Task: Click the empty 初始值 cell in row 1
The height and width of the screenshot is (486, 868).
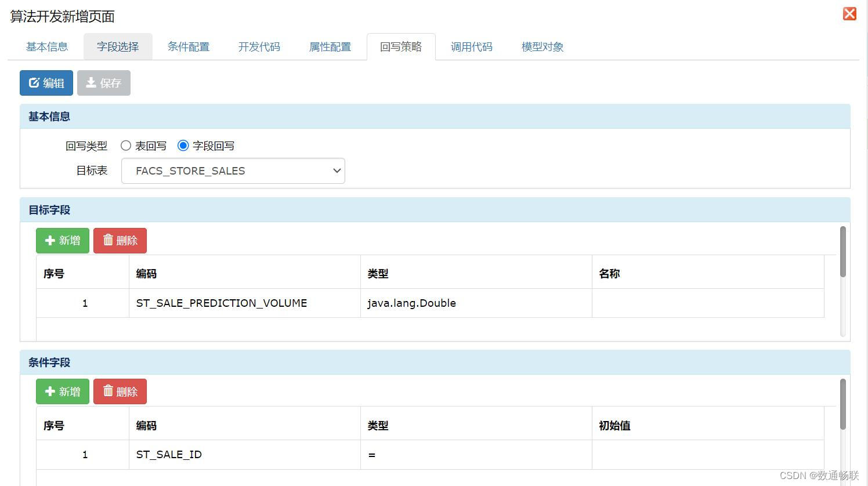Action: point(708,455)
